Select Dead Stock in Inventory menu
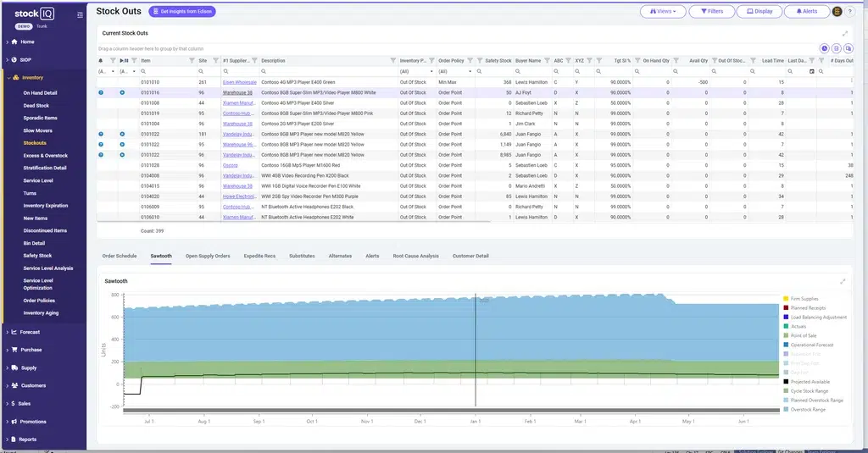This screenshot has height=453, width=868. [36, 106]
